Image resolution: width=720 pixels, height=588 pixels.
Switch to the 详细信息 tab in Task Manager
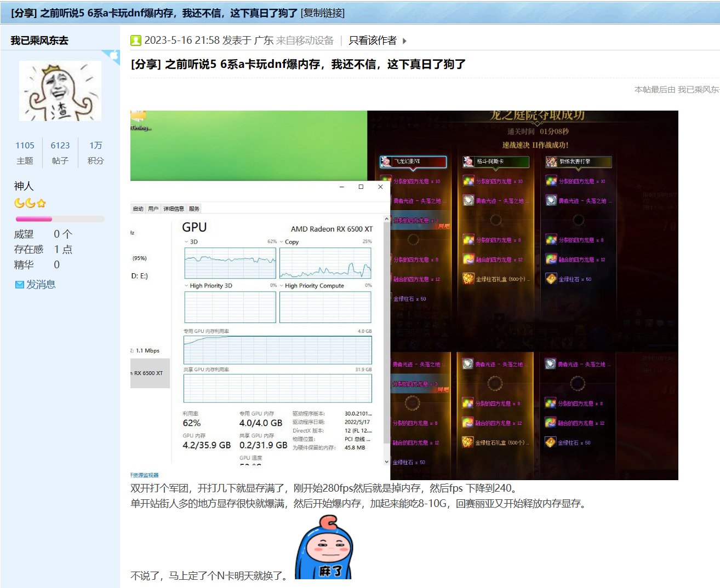tap(174, 209)
